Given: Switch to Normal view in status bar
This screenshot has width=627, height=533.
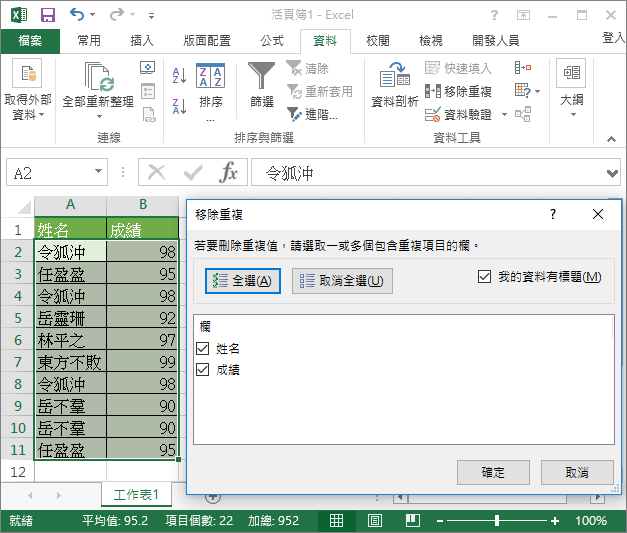Looking at the screenshot, I should [x=336, y=521].
